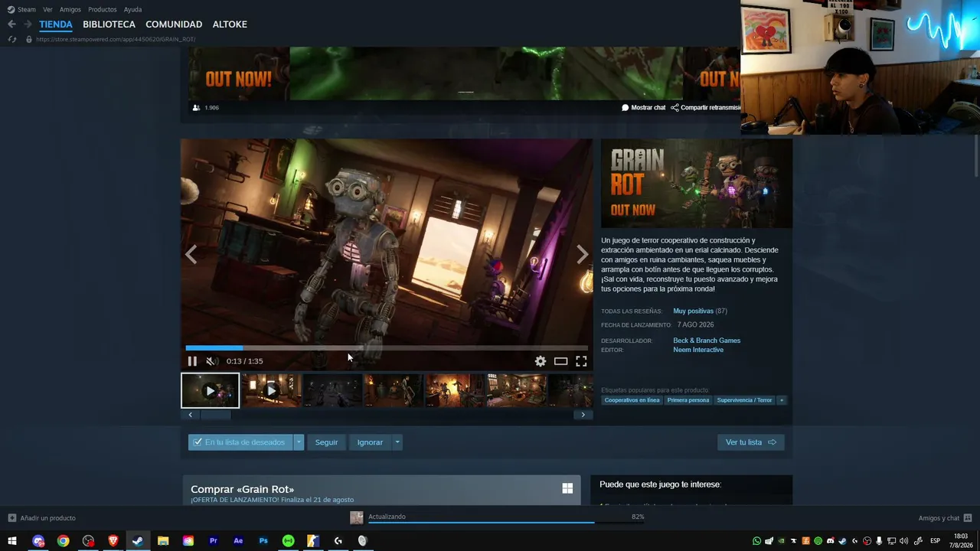This screenshot has width=980, height=551.
Task: Click the thumbnail strip scrollbar handle
Action: [x=215, y=415]
